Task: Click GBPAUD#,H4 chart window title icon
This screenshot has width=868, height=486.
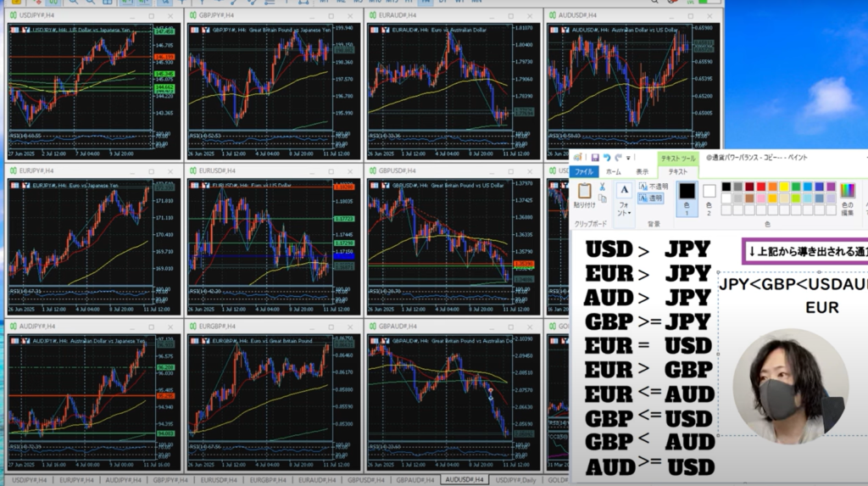Action: [x=373, y=327]
